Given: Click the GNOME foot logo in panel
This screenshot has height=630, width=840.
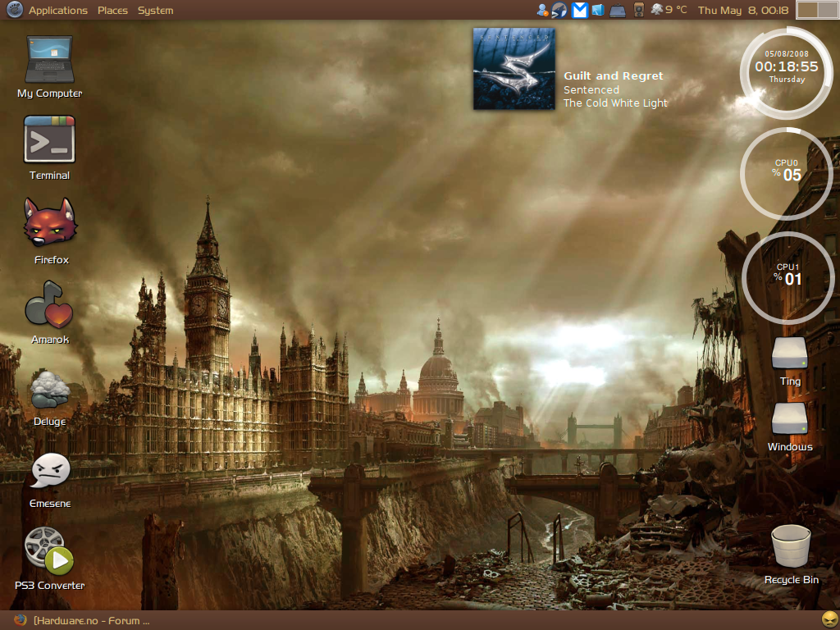Looking at the screenshot, I should point(15,10).
